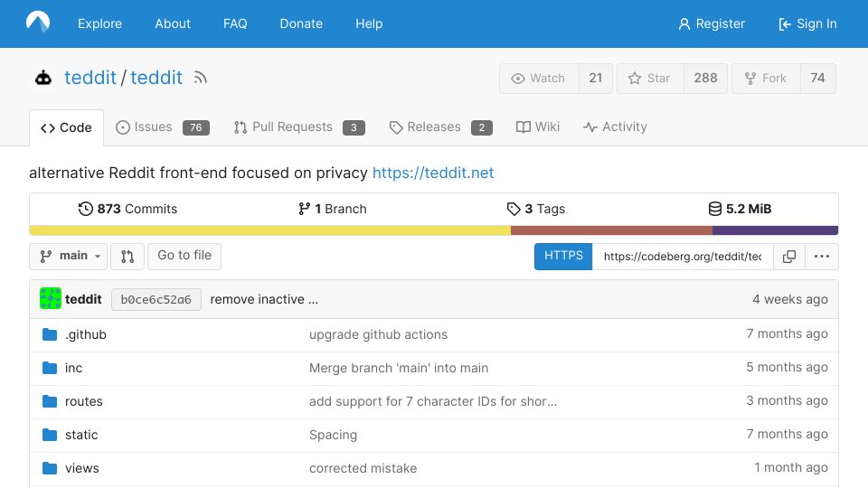Click the 5.2 MiB repository size
The height and width of the screenshot is (488, 868).
(x=740, y=209)
